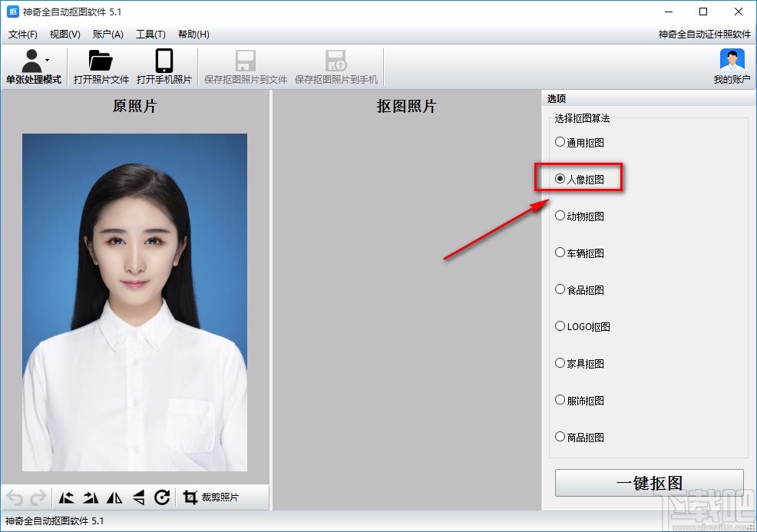Viewport: 757px width, 532px height.
Task: Click the single photo mode person icon
Action: tap(31, 61)
